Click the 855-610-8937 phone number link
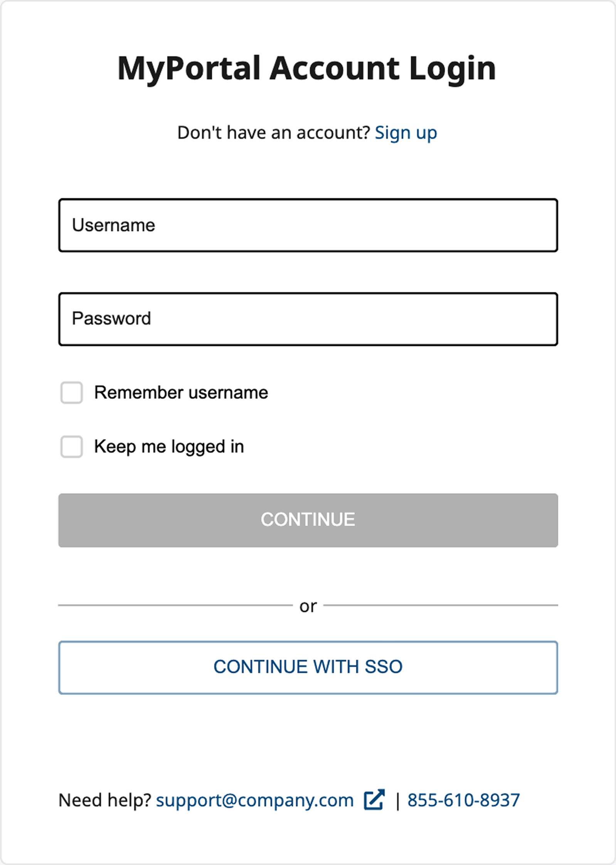This screenshot has height=865, width=616. (x=463, y=801)
